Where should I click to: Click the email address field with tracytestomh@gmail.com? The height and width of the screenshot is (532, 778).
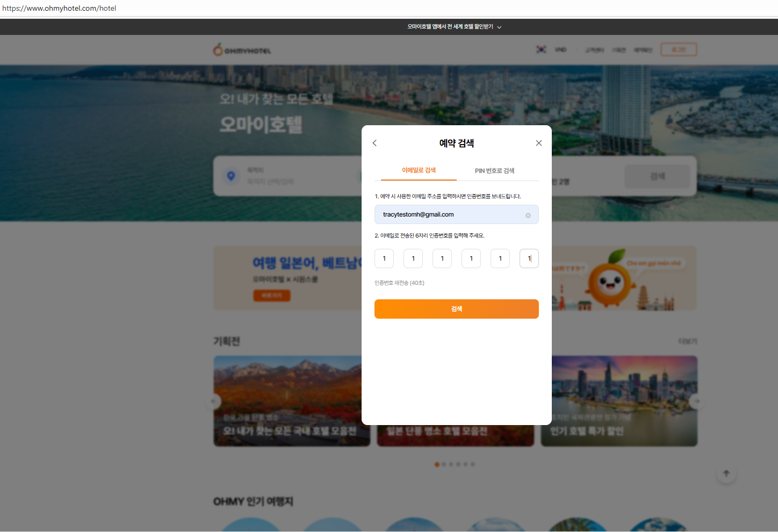tap(456, 214)
